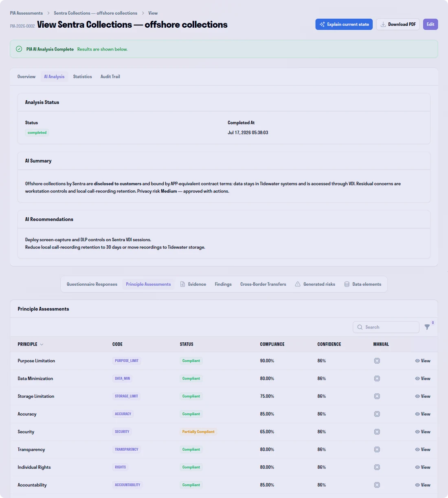The height and width of the screenshot is (498, 448).
Task: View the Purpose Limitation assessment
Action: click(423, 361)
